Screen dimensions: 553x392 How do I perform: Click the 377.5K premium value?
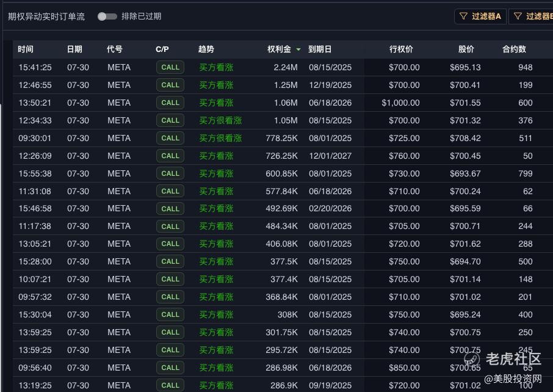coord(284,261)
